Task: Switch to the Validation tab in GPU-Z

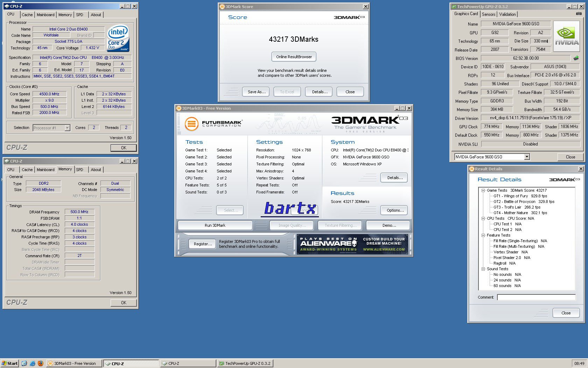Action: tap(507, 14)
